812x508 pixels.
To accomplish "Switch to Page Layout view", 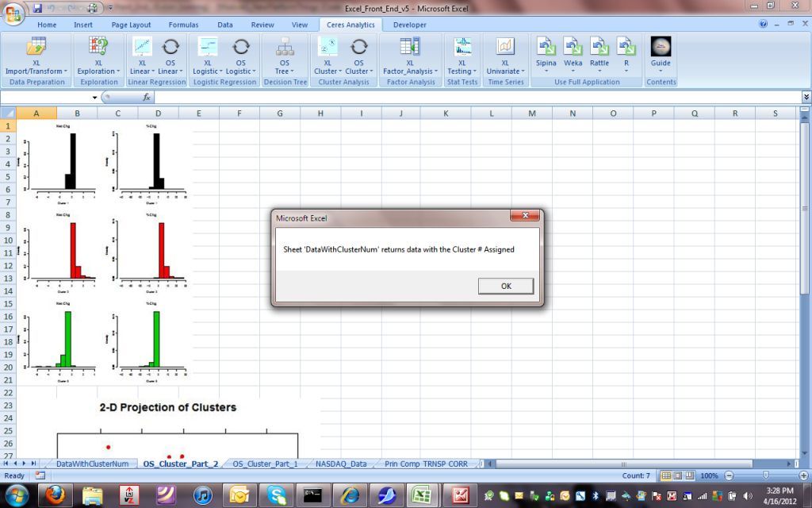I will tap(678, 475).
